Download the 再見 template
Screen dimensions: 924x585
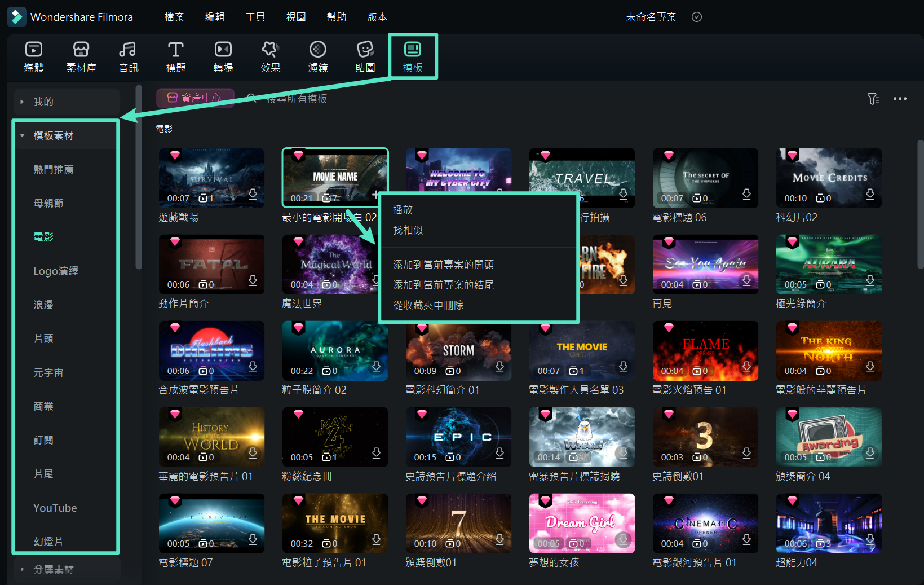[x=746, y=280]
